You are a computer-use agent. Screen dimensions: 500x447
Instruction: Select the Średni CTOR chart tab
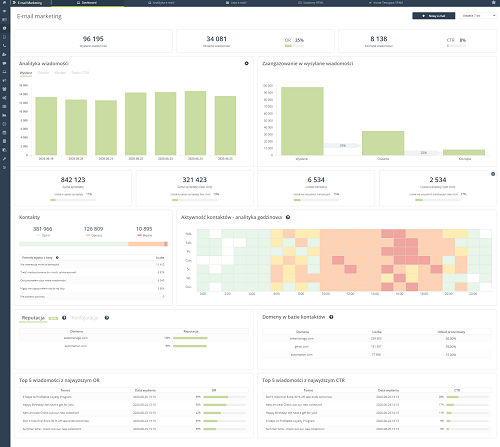(80, 73)
